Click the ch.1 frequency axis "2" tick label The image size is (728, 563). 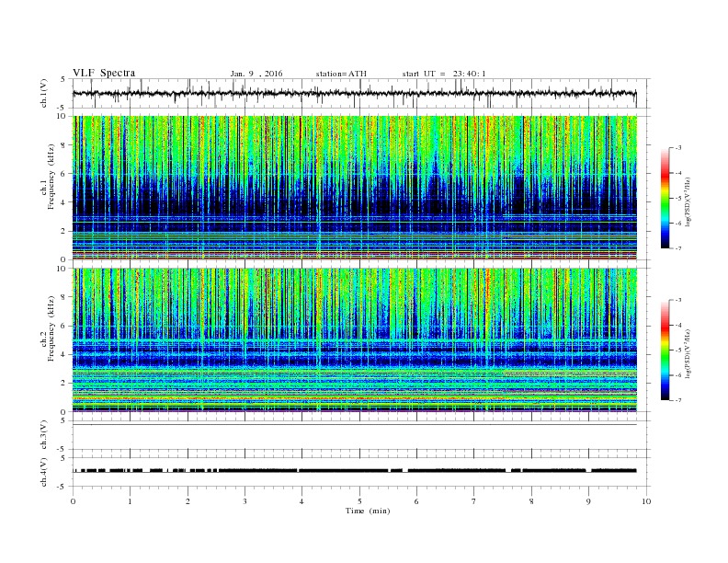tap(63, 231)
